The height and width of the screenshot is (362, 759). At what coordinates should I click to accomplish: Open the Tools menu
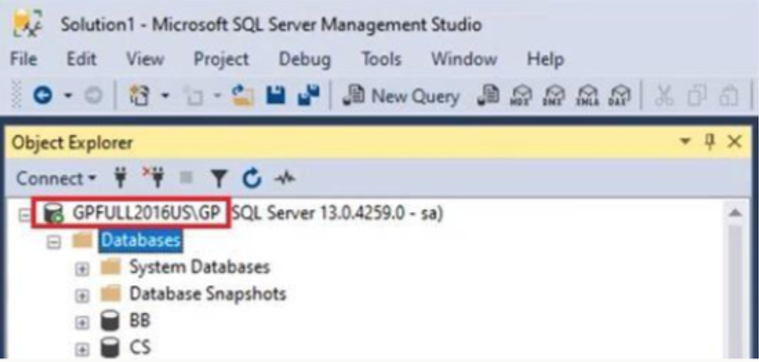pos(381,59)
